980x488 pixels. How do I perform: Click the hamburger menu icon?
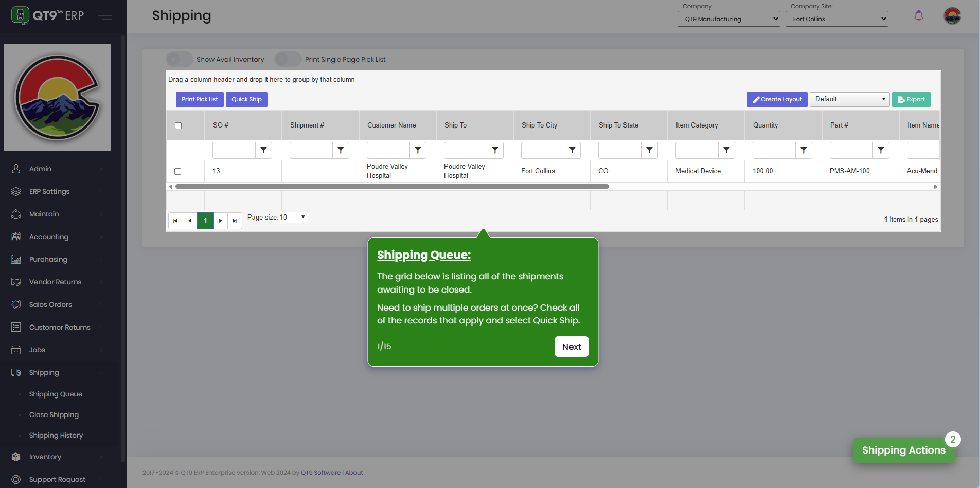105,16
